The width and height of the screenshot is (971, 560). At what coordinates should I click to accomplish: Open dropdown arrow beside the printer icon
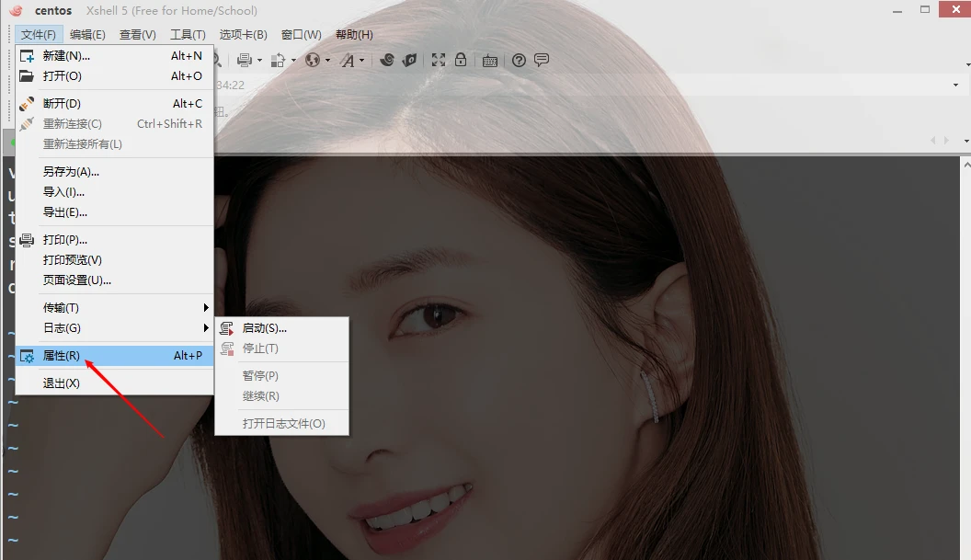(259, 61)
